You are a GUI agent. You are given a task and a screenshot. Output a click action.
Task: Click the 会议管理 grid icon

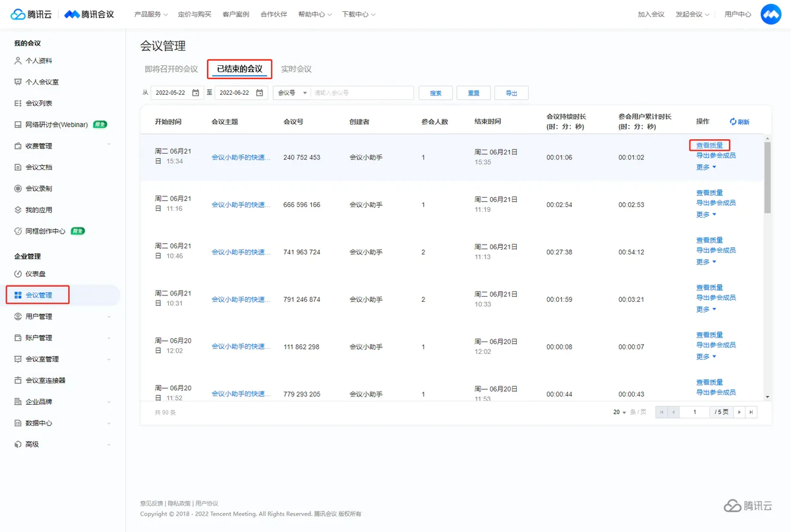point(18,295)
